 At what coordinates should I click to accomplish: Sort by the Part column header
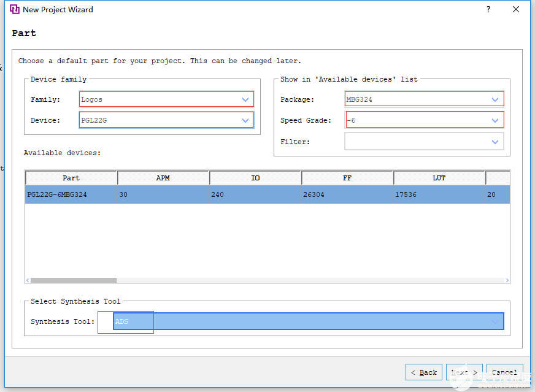pos(71,178)
